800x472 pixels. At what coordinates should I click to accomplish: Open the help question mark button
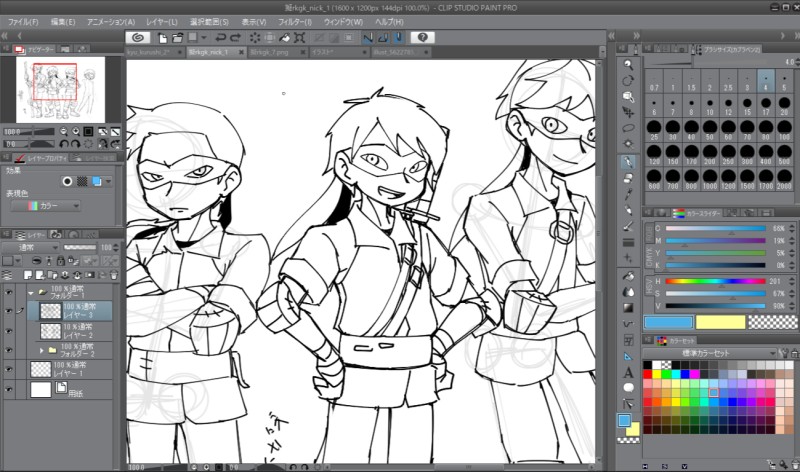point(422,37)
